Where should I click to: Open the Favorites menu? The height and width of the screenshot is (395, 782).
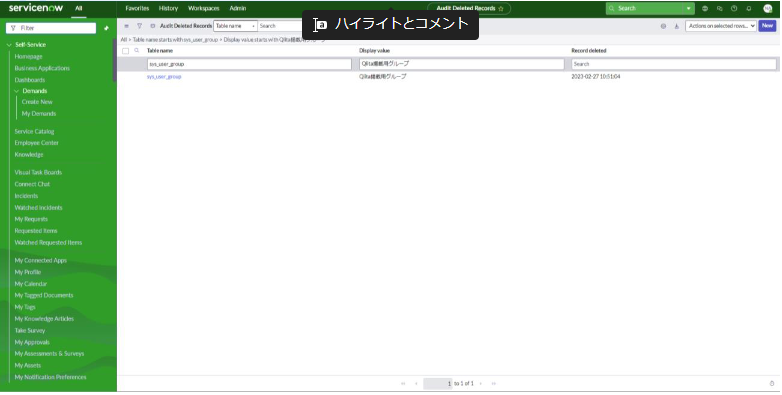click(137, 8)
